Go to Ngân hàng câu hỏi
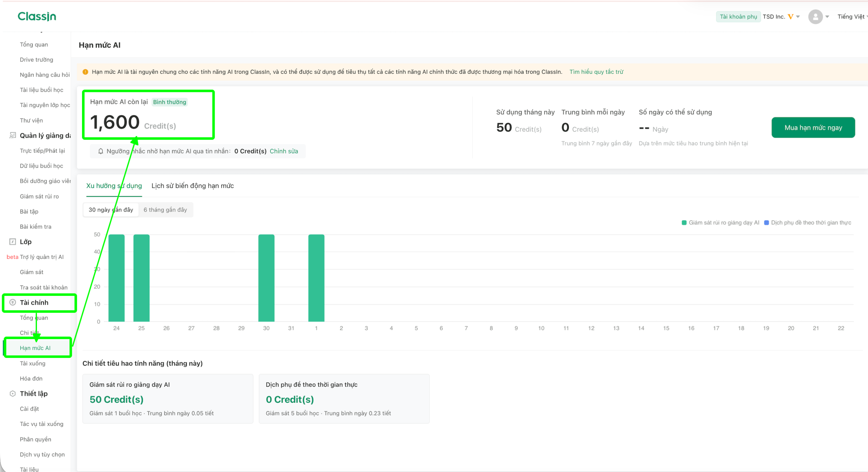This screenshot has width=868, height=472. pyautogui.click(x=45, y=75)
